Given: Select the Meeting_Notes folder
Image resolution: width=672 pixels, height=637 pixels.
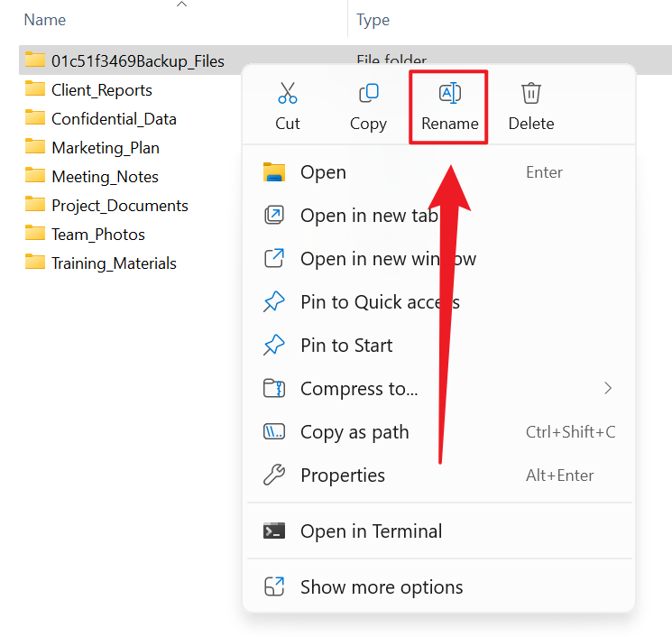Looking at the screenshot, I should 105,177.
